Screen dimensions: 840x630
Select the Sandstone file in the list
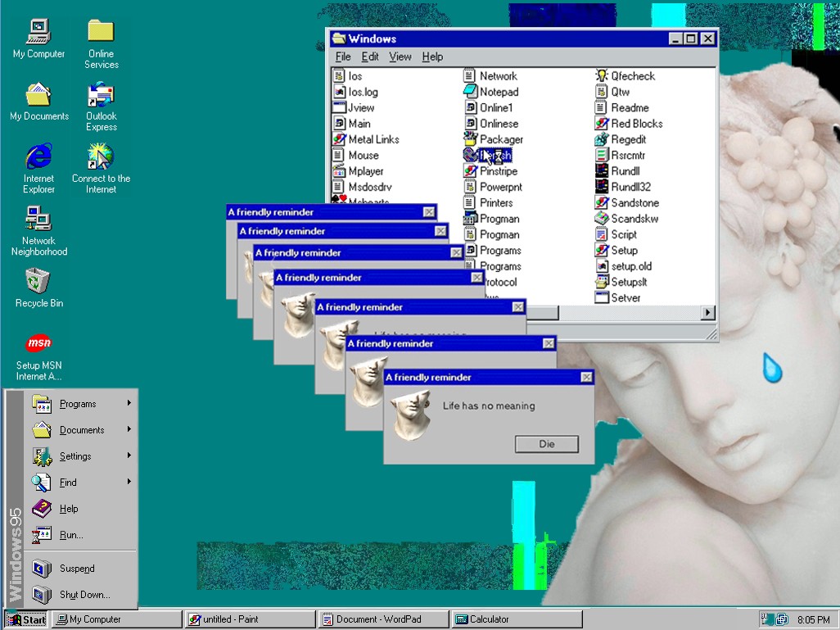pyautogui.click(x=627, y=202)
